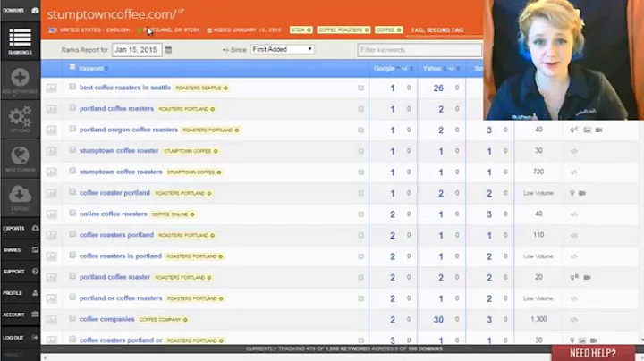This screenshot has width=644, height=361.
Task: Open 'portland or coffee roasters' keyword link
Action: [x=121, y=298]
